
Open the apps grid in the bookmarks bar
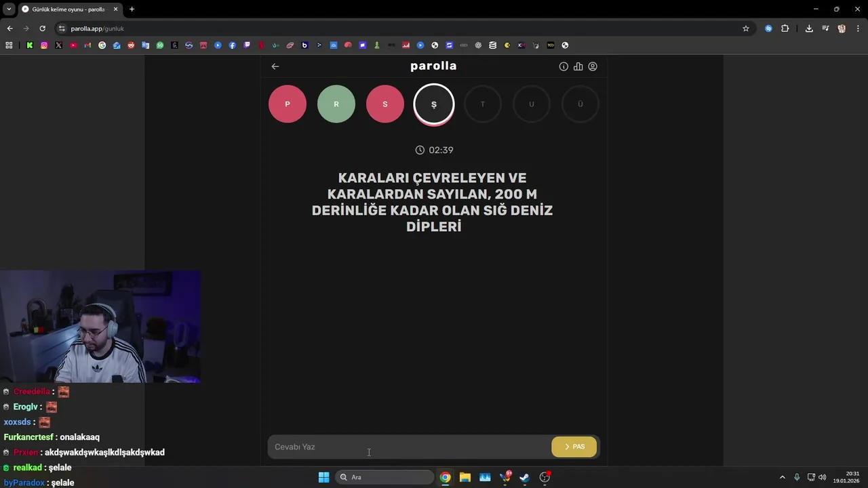(x=9, y=45)
